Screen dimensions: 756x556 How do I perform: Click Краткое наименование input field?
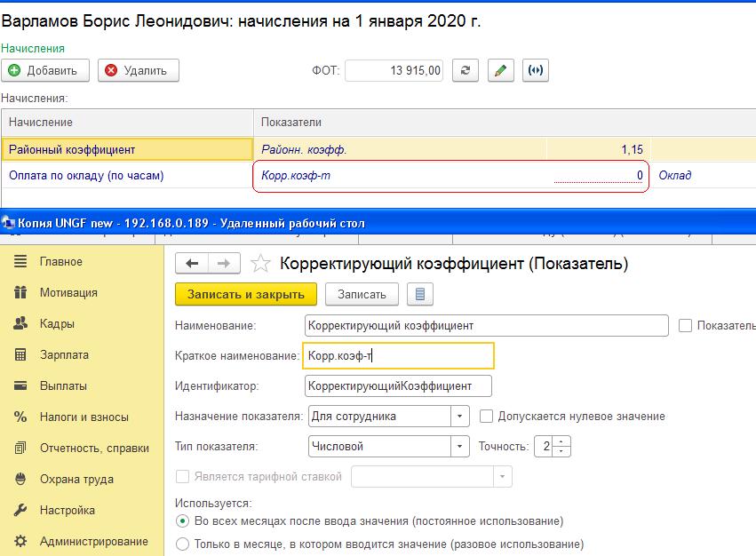[398, 356]
